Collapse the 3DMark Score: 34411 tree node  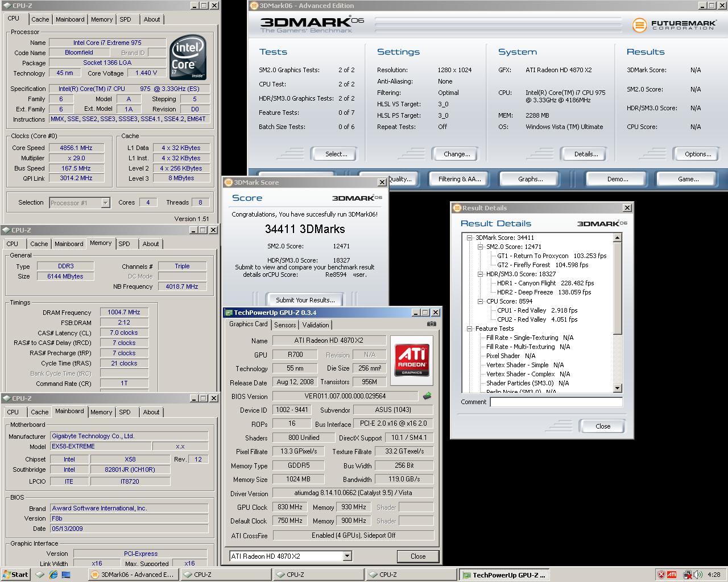[x=470, y=238]
